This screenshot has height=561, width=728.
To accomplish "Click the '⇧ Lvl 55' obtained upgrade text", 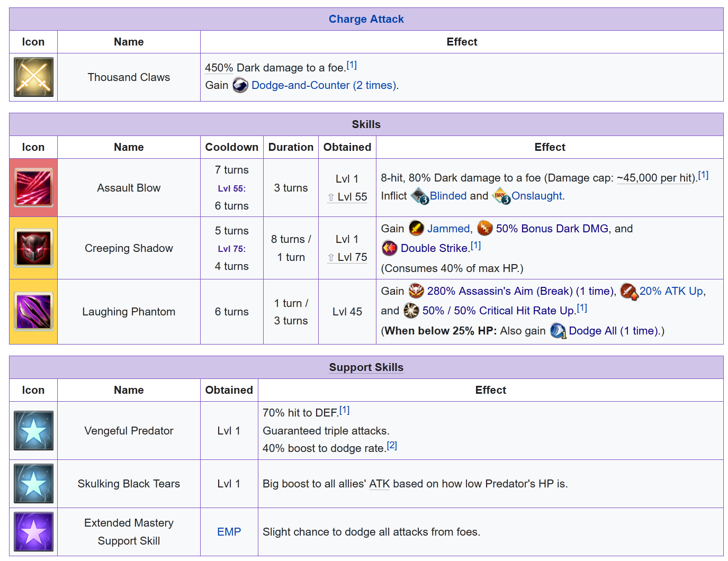I will point(347,197).
